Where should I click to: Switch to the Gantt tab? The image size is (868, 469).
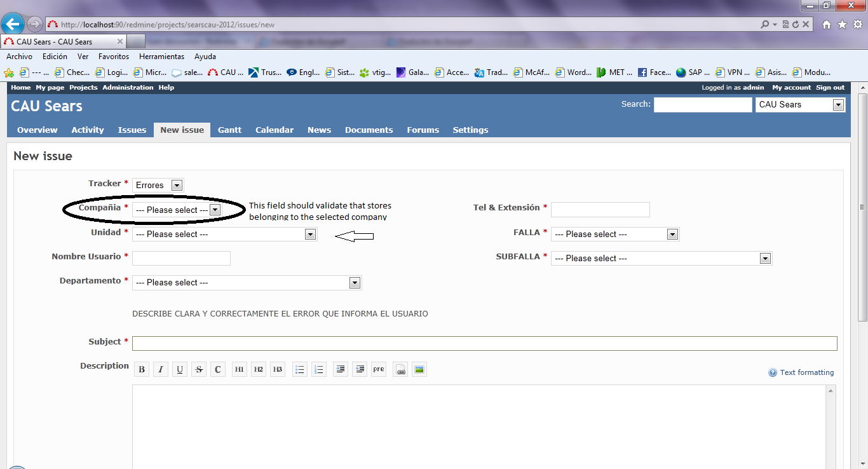(x=230, y=130)
